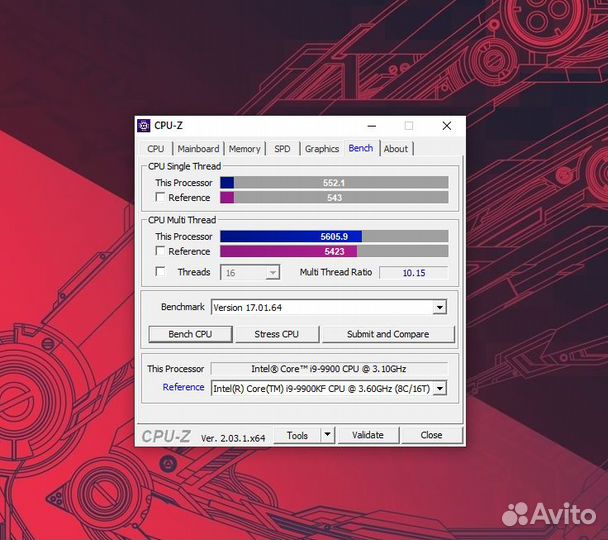The image size is (608, 540).
Task: Expand the Reference processor dropdown
Action: [440, 388]
